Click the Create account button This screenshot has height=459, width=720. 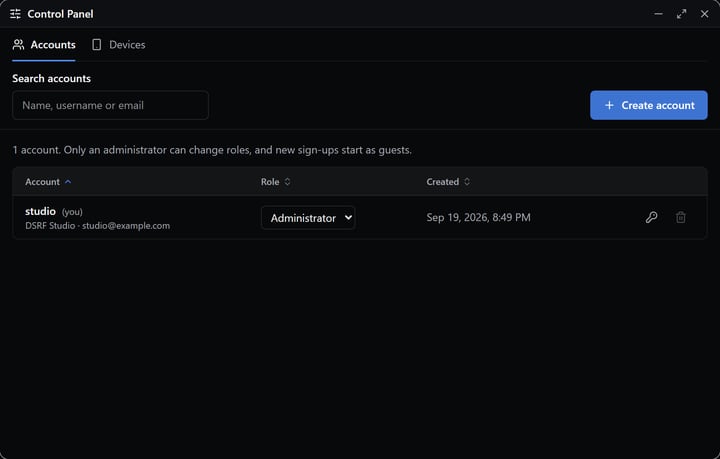coord(648,105)
